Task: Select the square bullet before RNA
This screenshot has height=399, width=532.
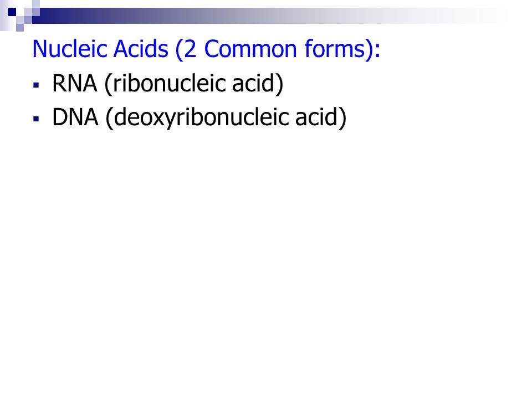Action: pos(37,85)
